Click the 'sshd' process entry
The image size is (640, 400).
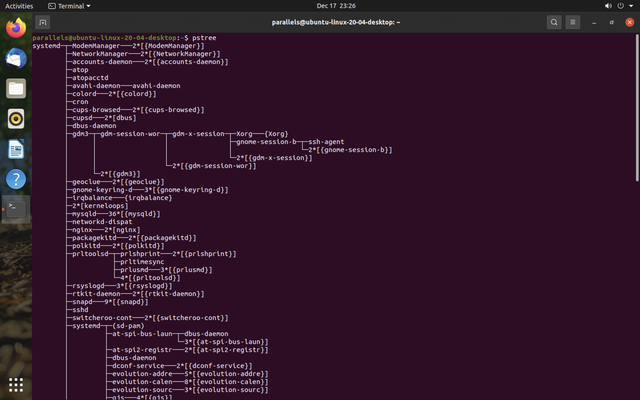80,310
